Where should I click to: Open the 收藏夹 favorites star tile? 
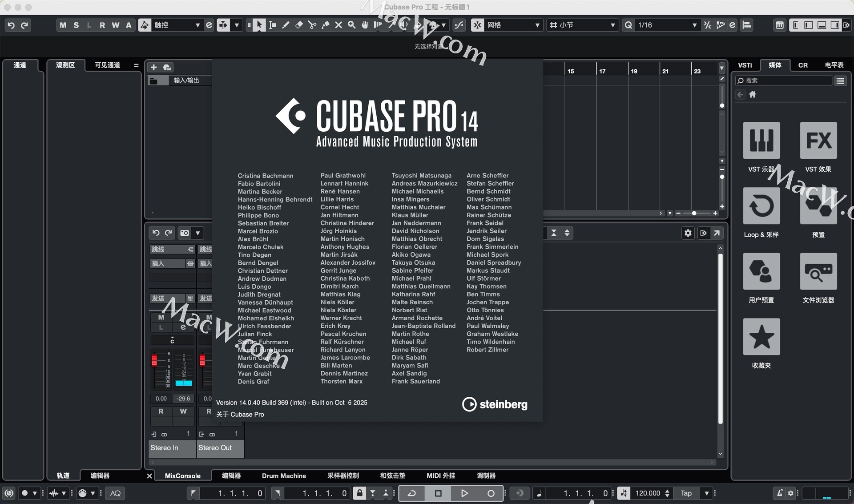[761, 337]
